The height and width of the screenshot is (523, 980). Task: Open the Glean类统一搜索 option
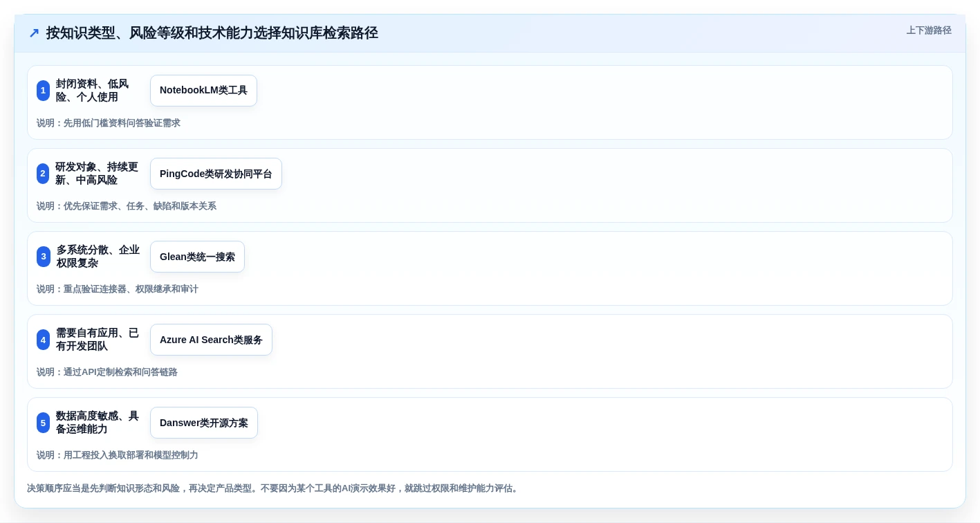[197, 257]
